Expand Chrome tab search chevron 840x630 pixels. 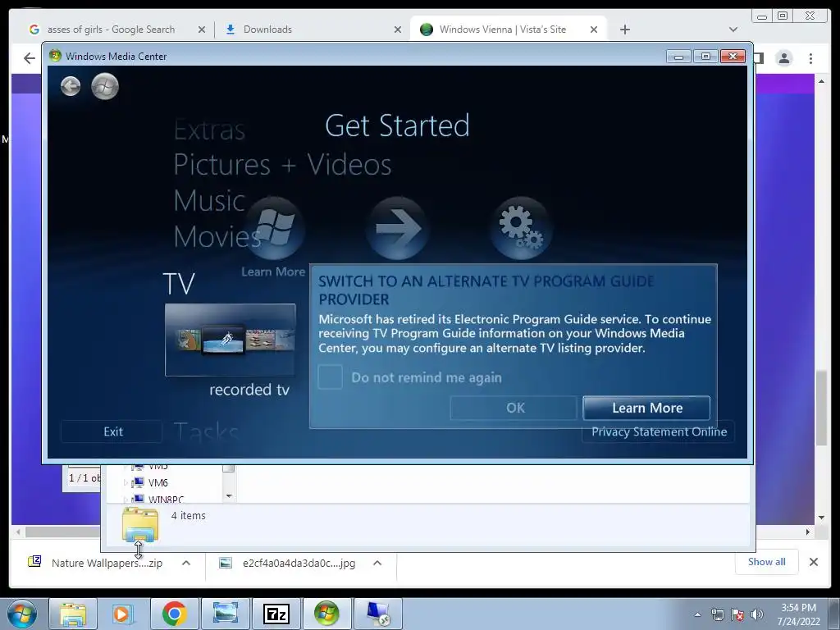coord(733,30)
